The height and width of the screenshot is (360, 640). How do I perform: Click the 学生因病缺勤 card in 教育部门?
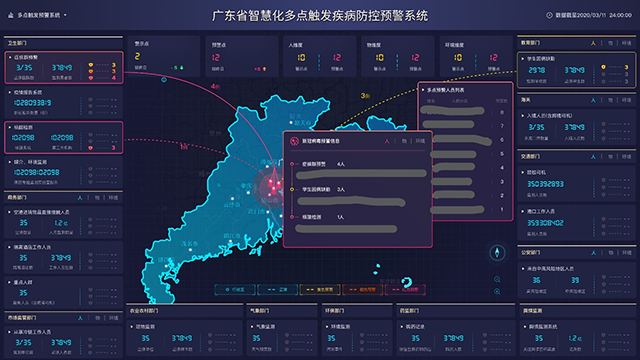click(576, 70)
